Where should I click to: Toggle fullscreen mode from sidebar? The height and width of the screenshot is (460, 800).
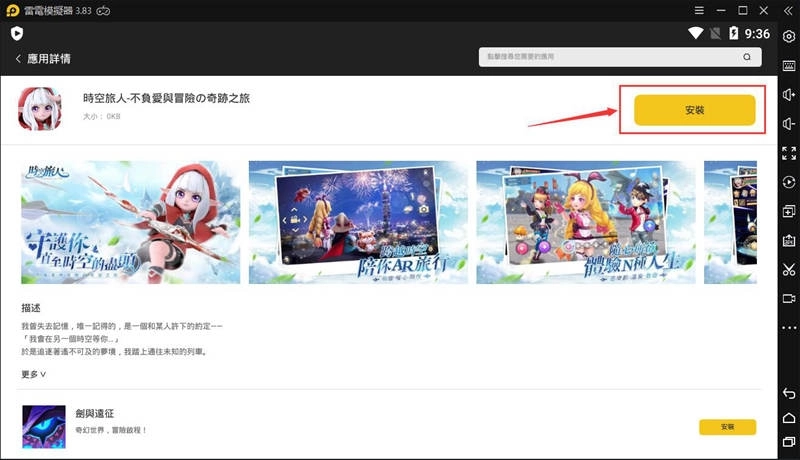(789, 153)
